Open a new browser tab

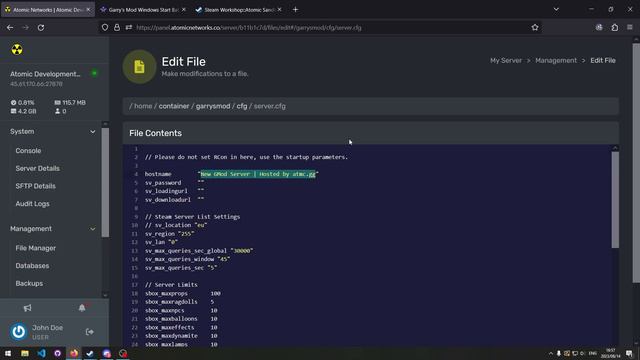[x=295, y=9]
